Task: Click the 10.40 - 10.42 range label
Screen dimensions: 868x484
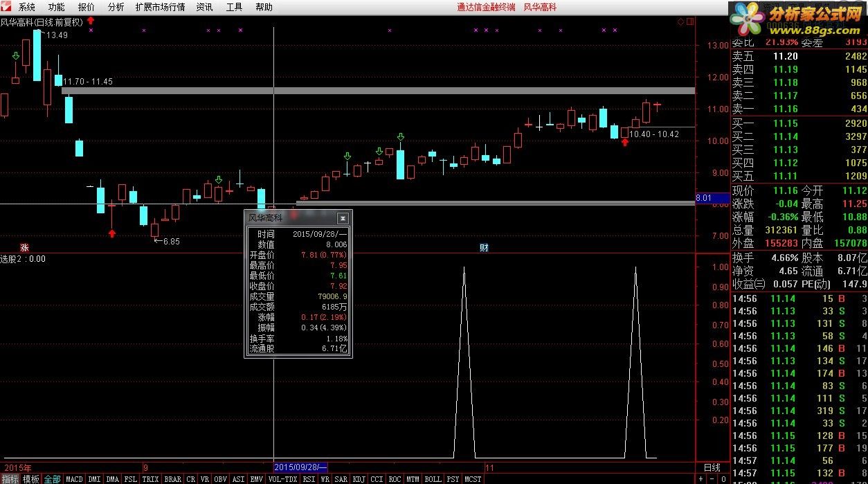Action: pos(654,134)
